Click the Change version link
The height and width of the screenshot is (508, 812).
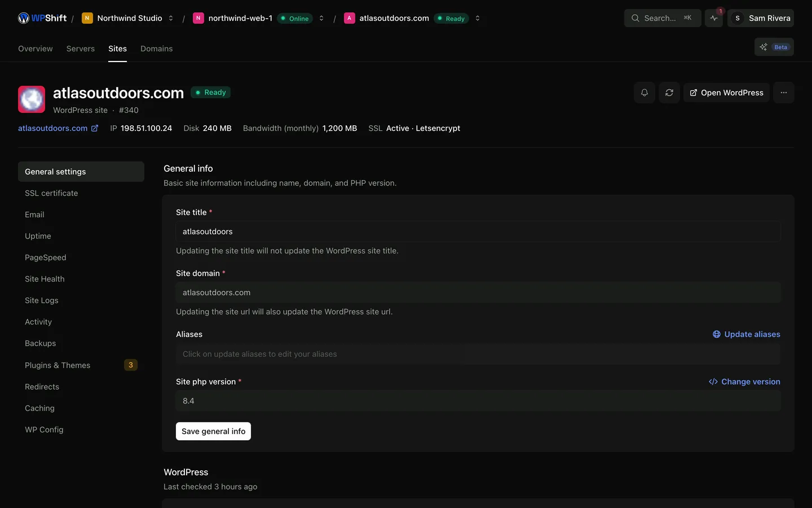tap(745, 382)
